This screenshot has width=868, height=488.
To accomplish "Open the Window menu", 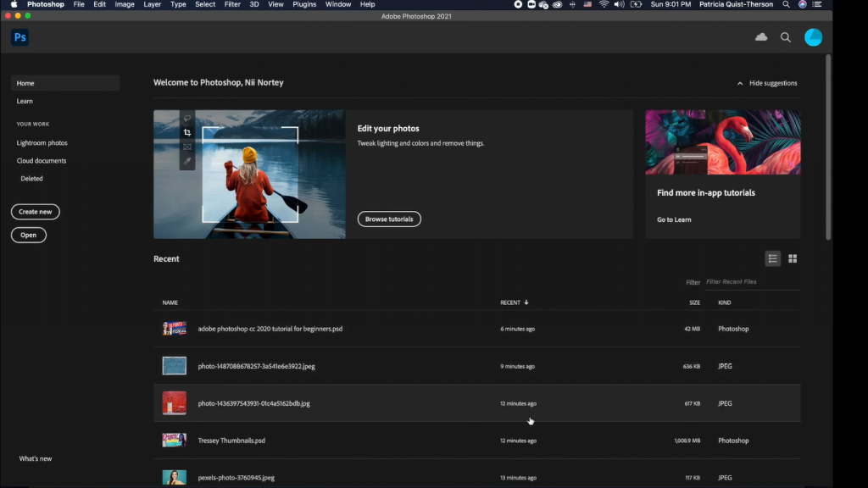I will [x=338, y=4].
